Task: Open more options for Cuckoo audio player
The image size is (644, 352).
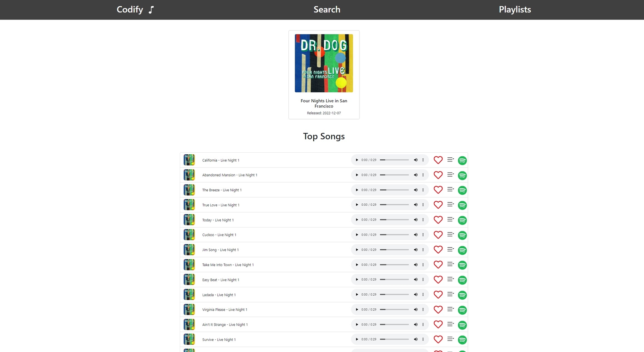Action: pos(423,235)
